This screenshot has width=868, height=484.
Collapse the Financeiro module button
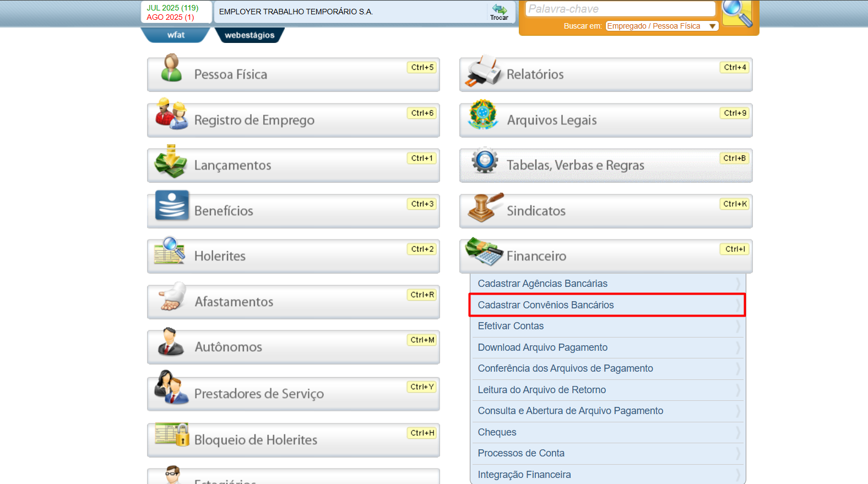click(606, 256)
